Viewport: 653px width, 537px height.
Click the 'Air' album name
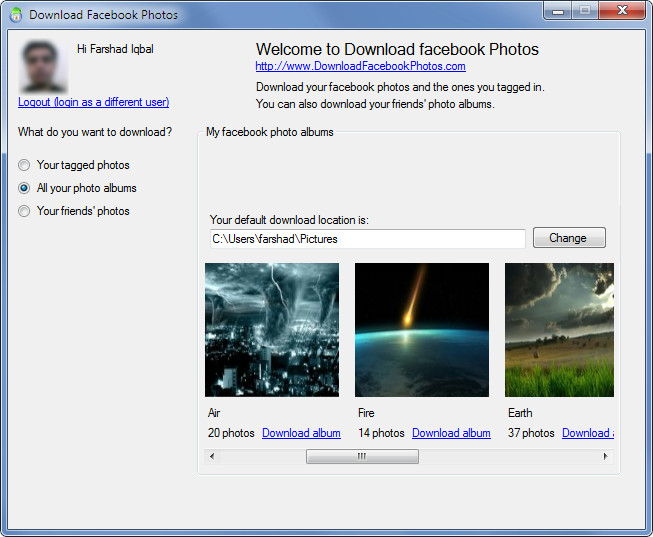[x=214, y=413]
